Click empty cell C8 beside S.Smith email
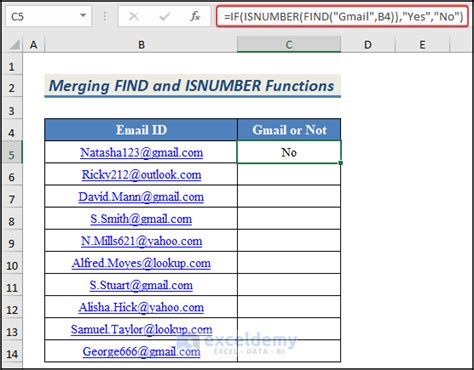Screen dimensions: 474x370 (x=289, y=218)
